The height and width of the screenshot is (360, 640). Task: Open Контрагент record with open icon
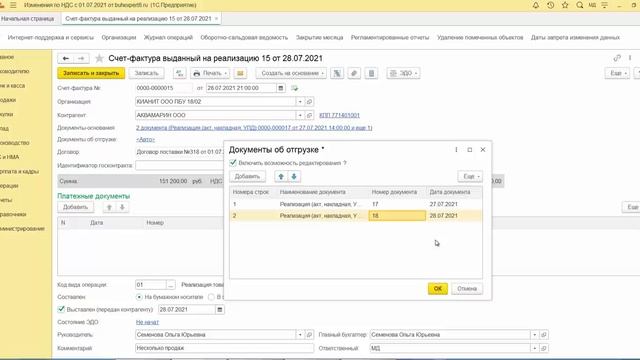coord(309,115)
